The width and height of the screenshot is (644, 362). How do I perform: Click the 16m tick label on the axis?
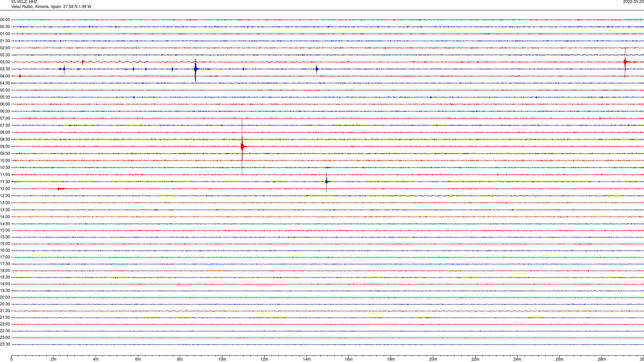(349, 359)
